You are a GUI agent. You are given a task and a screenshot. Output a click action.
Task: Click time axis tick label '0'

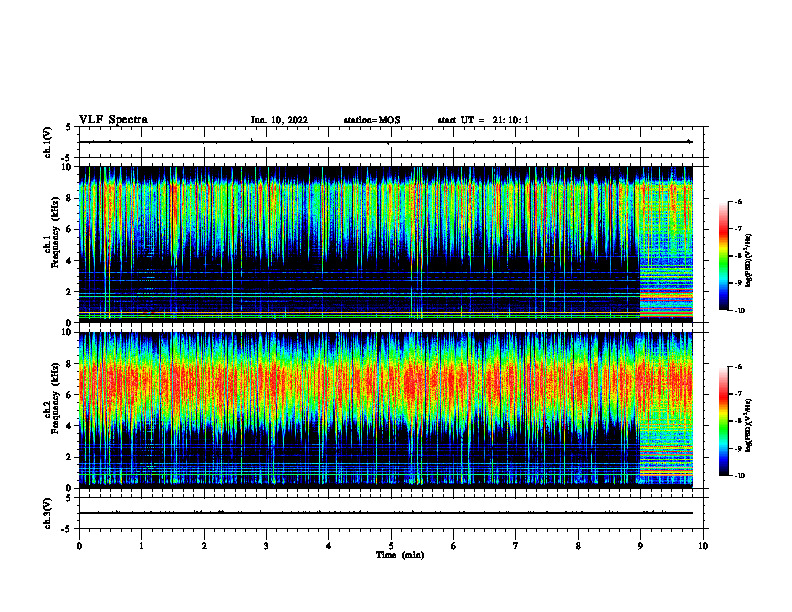coord(79,546)
